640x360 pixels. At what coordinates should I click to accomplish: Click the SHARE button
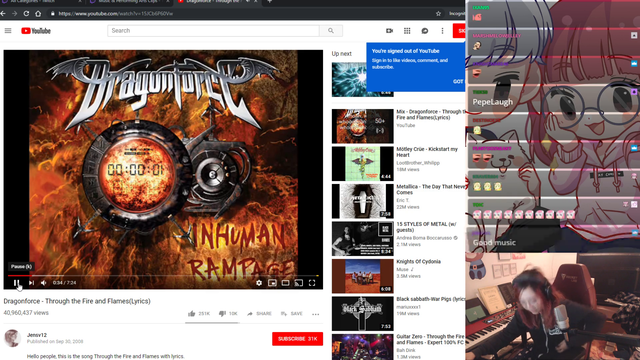click(259, 313)
